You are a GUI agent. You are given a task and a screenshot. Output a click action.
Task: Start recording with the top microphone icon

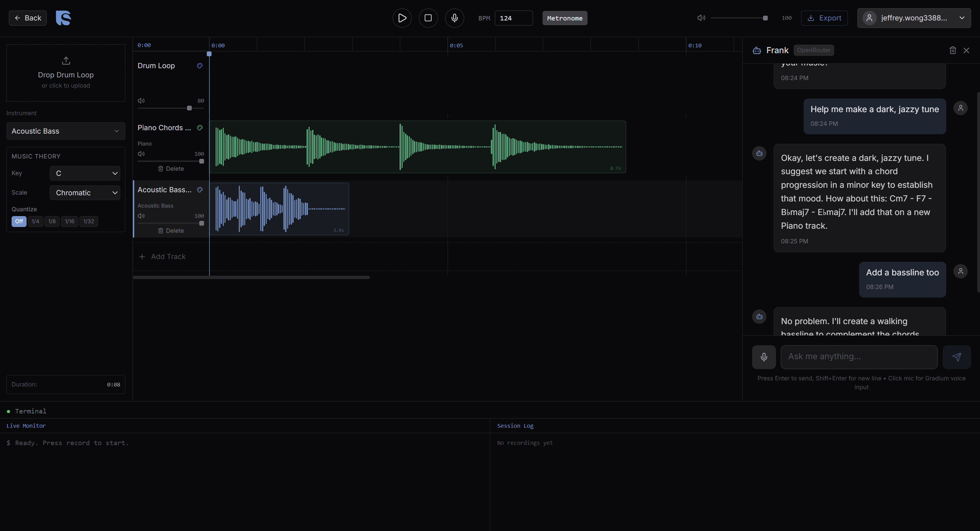click(x=454, y=18)
